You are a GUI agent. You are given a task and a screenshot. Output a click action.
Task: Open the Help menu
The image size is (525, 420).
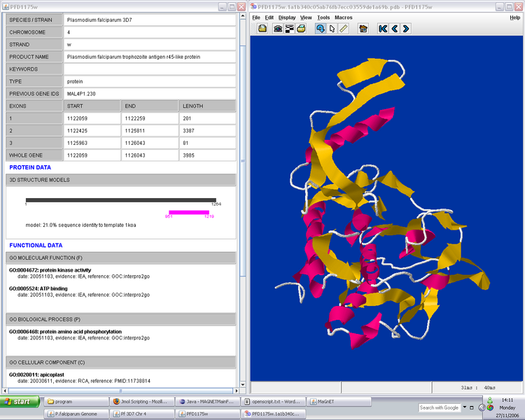pos(514,17)
